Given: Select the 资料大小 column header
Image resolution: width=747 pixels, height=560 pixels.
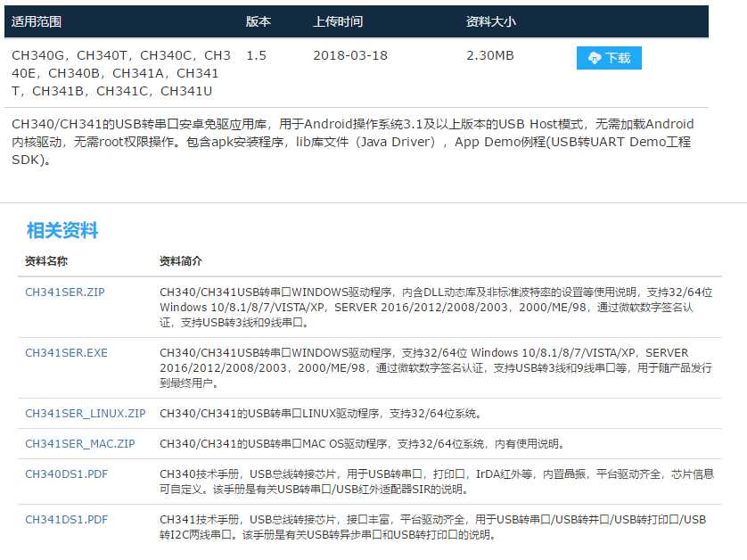Looking at the screenshot, I should (490, 21).
